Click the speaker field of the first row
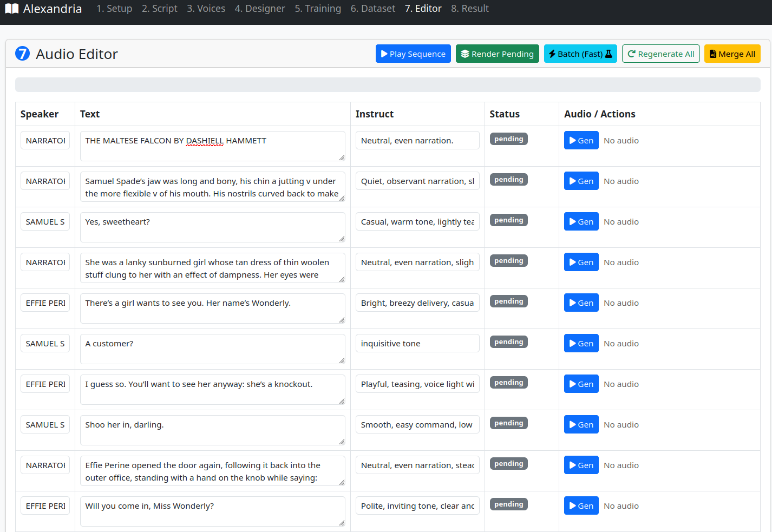 click(45, 140)
